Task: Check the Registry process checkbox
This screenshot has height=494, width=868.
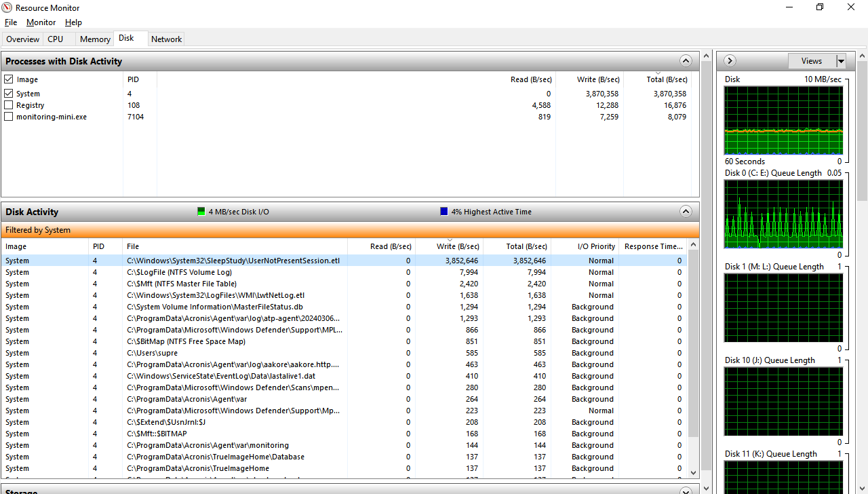Action: tap(9, 105)
